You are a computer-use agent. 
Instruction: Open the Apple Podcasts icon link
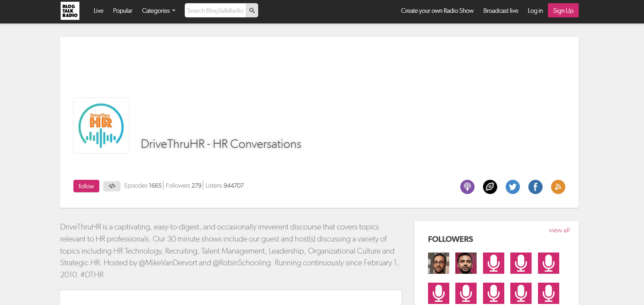pyautogui.click(x=467, y=187)
